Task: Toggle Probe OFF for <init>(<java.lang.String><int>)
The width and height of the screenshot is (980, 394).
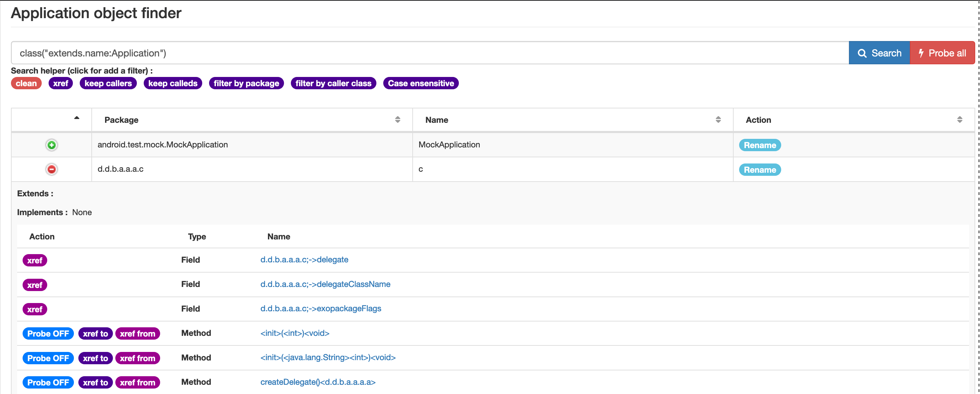Action: 48,358
